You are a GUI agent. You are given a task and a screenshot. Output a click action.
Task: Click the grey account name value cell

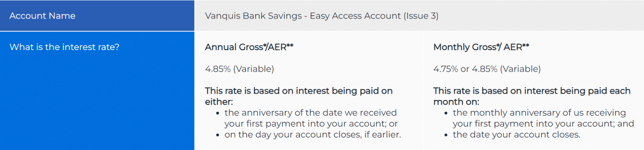tap(419, 15)
